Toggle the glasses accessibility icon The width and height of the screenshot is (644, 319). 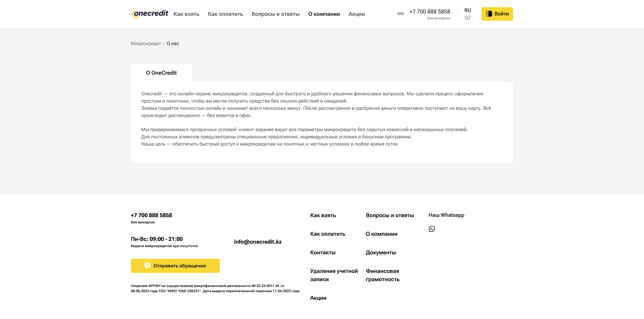(x=400, y=14)
